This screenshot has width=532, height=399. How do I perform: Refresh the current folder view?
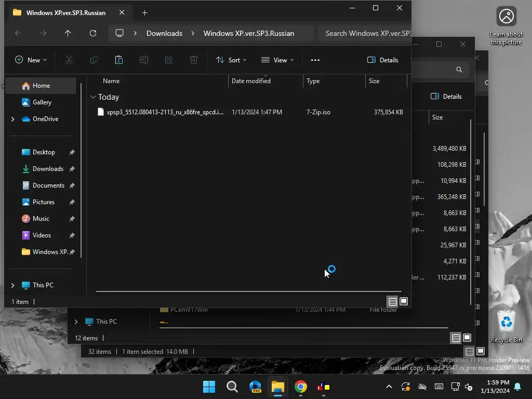[93, 33]
